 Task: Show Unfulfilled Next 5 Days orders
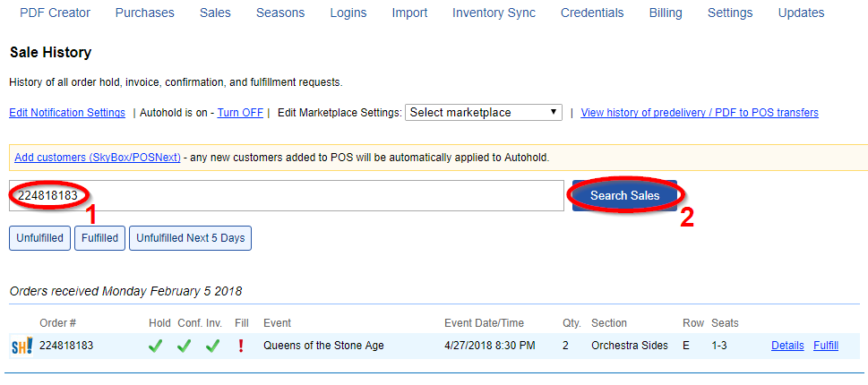click(191, 238)
